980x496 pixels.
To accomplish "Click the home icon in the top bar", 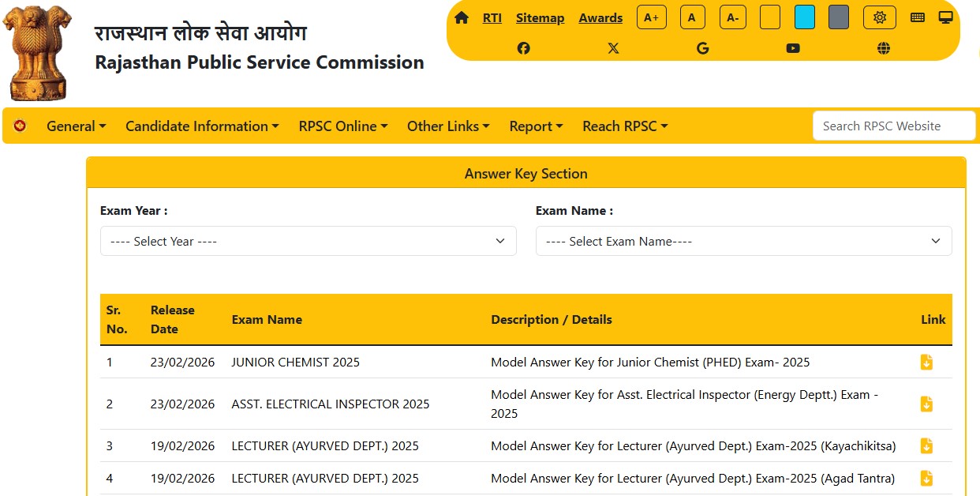I will pyautogui.click(x=462, y=16).
